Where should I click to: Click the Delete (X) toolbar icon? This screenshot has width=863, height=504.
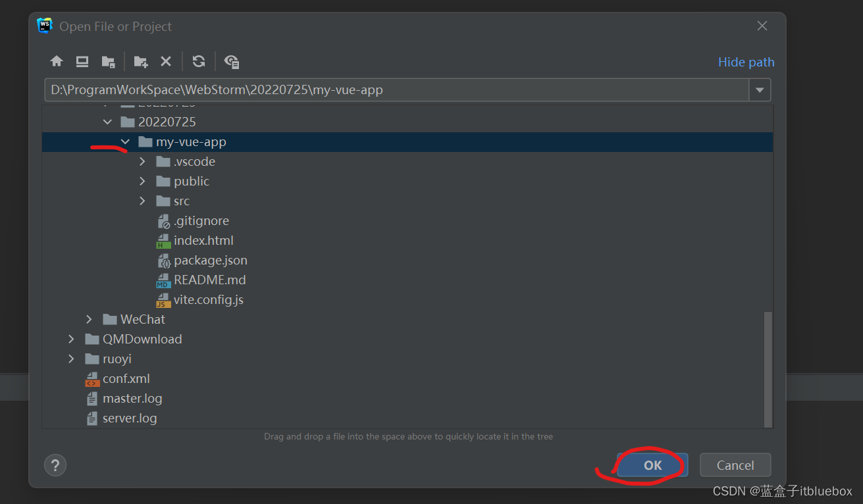coord(166,61)
